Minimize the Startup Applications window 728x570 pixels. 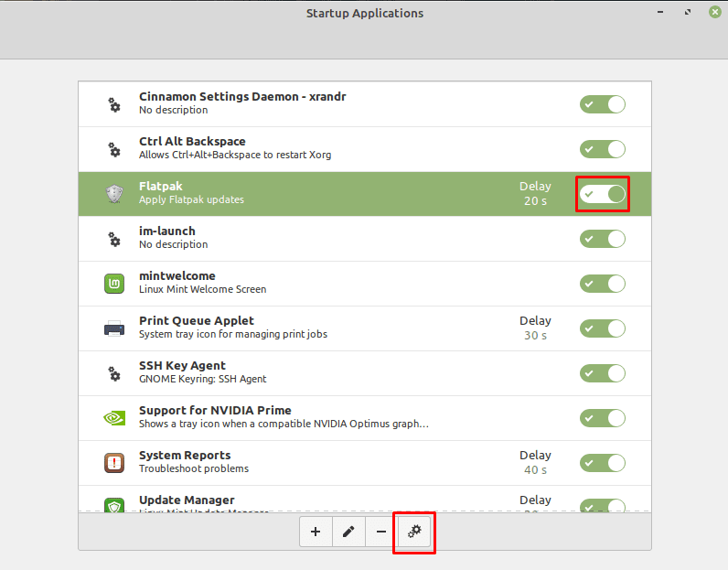coord(660,12)
